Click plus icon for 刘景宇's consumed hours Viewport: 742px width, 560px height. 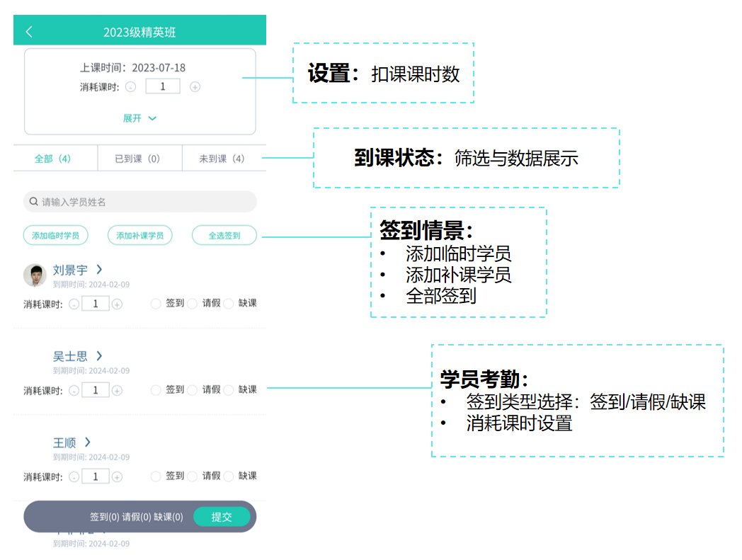[x=118, y=304]
